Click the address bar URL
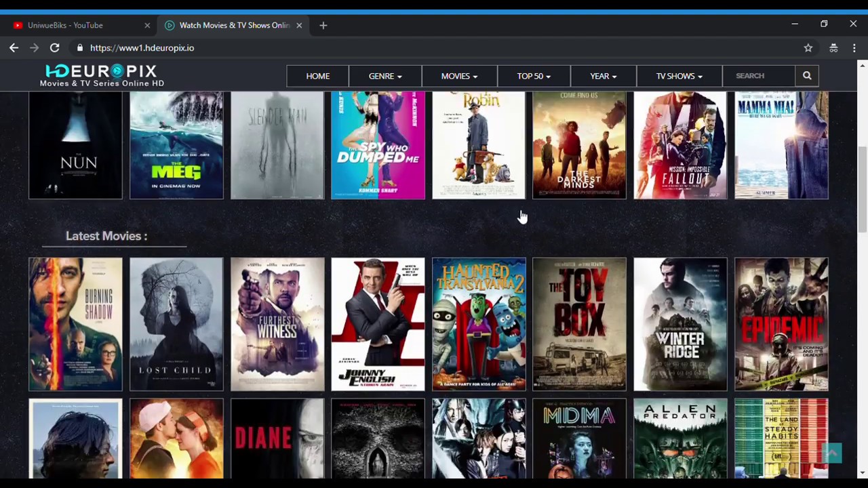Screen dimensions: 868x488 pyautogui.click(x=142, y=48)
